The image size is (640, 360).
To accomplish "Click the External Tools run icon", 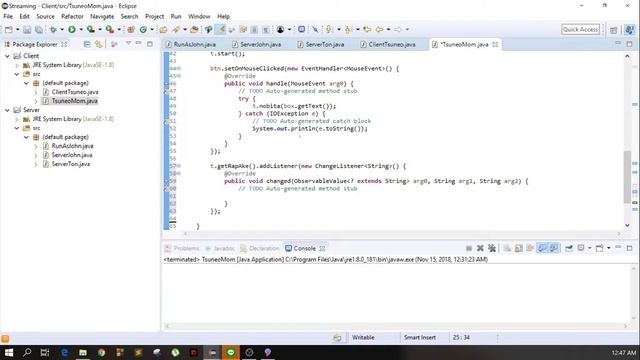I will tap(109, 29).
